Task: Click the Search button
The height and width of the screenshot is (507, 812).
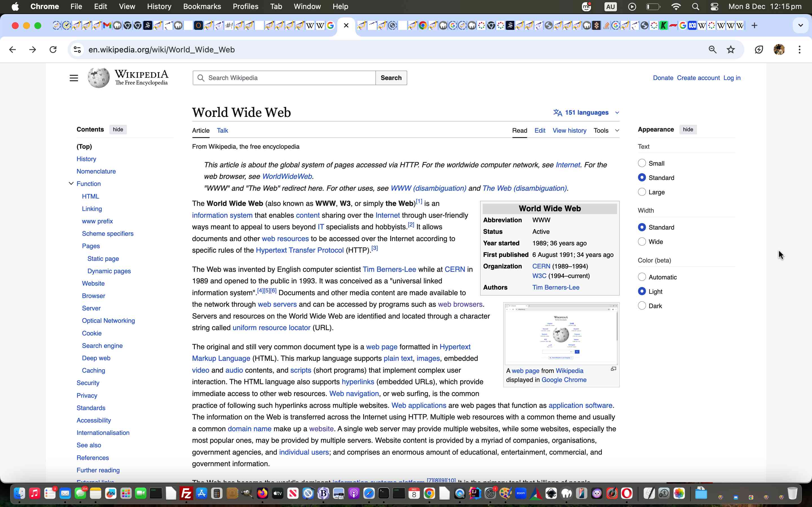Action: tap(391, 78)
